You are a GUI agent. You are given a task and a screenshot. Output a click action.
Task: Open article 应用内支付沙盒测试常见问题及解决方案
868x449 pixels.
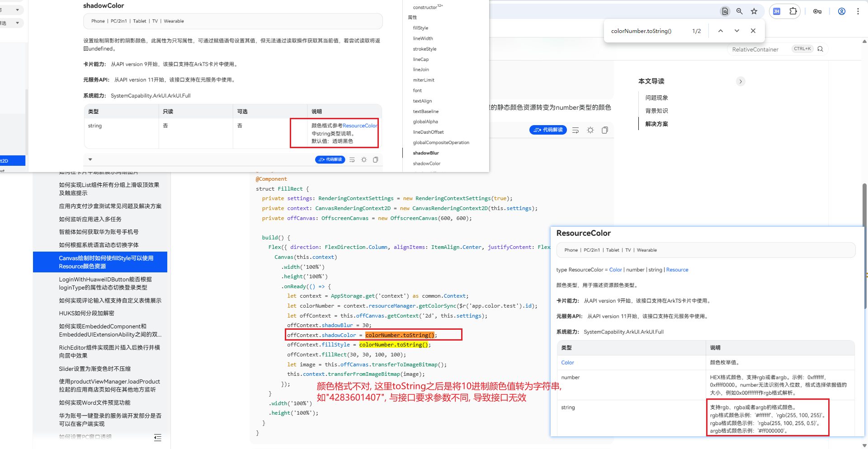(110, 206)
